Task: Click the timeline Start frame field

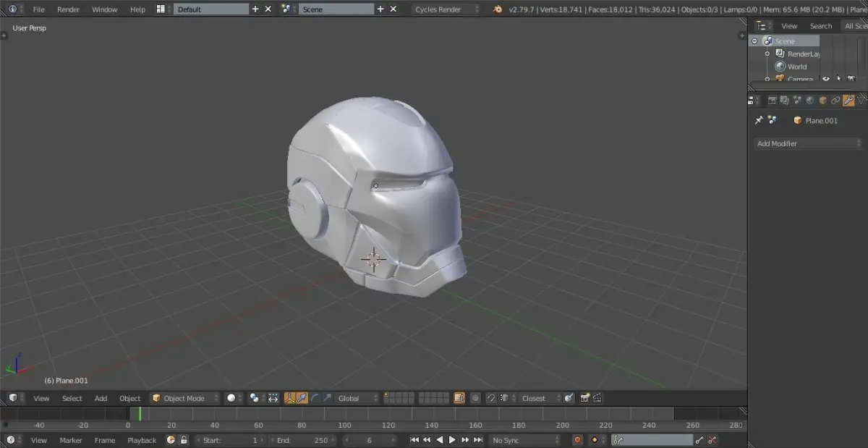Action: 230,440
